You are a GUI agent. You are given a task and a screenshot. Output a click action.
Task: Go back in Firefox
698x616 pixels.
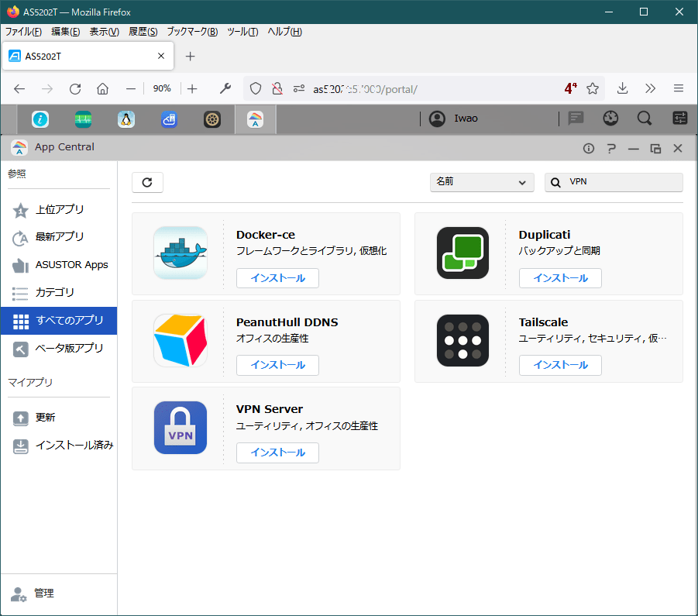[x=19, y=89]
